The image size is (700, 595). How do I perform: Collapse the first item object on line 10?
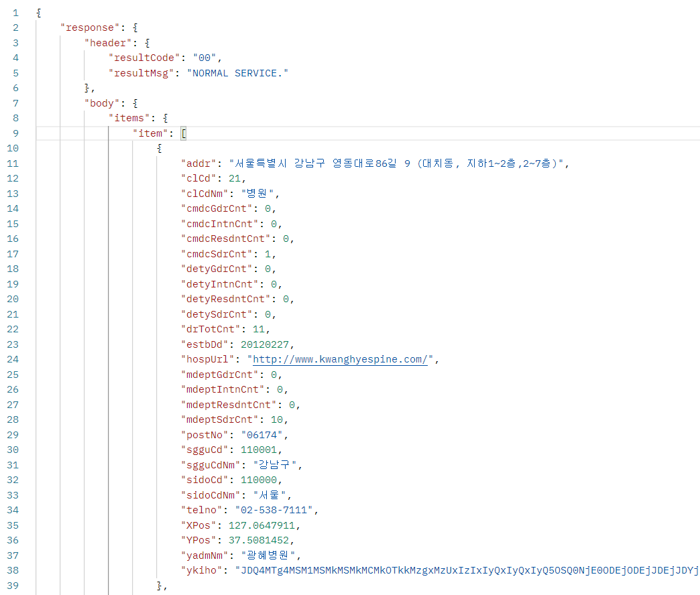(x=159, y=148)
